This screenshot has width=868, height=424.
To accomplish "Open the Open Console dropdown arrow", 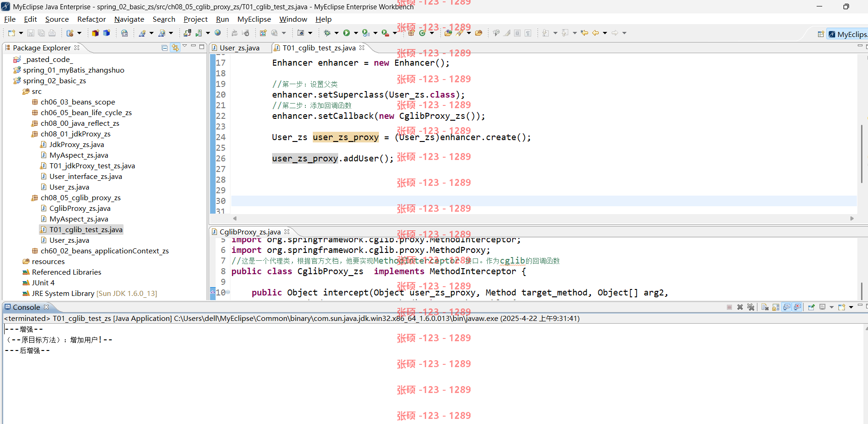I will (851, 307).
